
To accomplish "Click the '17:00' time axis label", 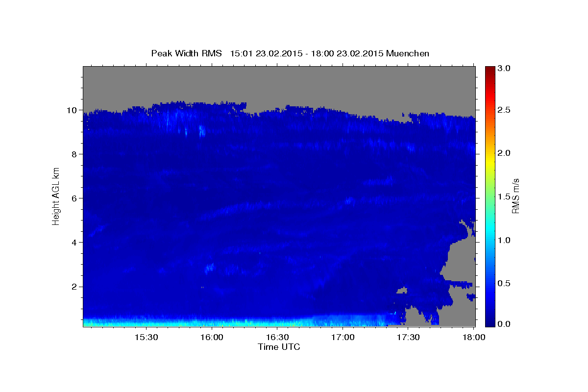I will coord(343,337).
